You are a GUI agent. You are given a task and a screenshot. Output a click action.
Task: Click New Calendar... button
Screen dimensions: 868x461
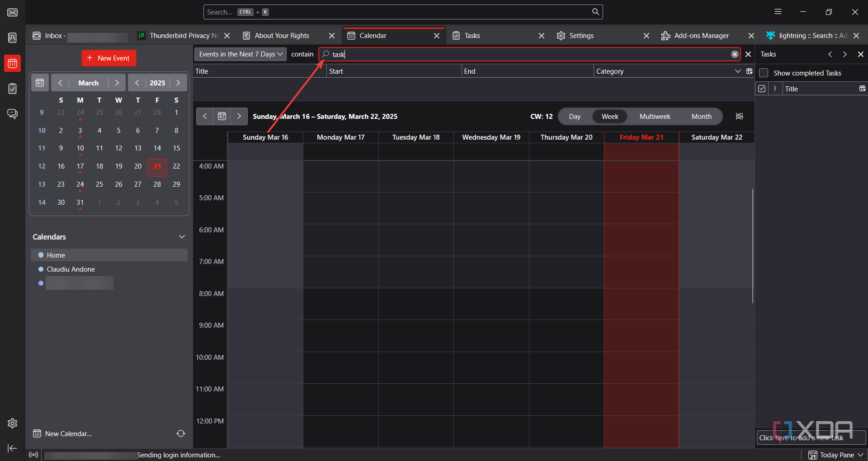click(63, 433)
